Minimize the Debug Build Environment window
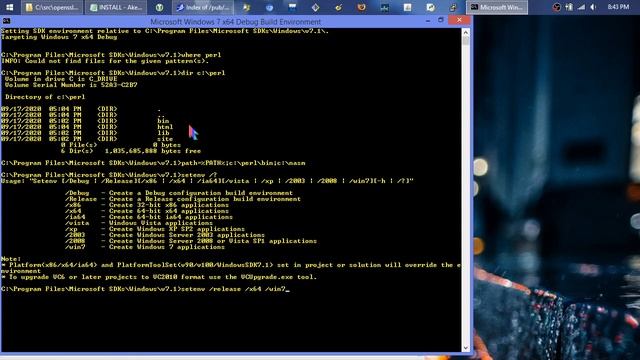This screenshot has width=640, height=360. (x=428, y=20)
